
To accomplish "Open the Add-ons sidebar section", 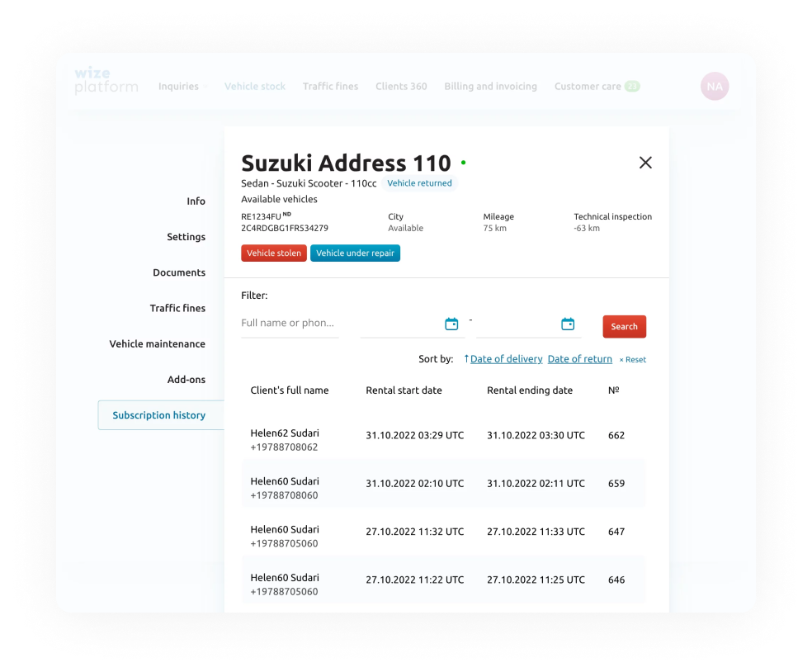I will point(186,380).
